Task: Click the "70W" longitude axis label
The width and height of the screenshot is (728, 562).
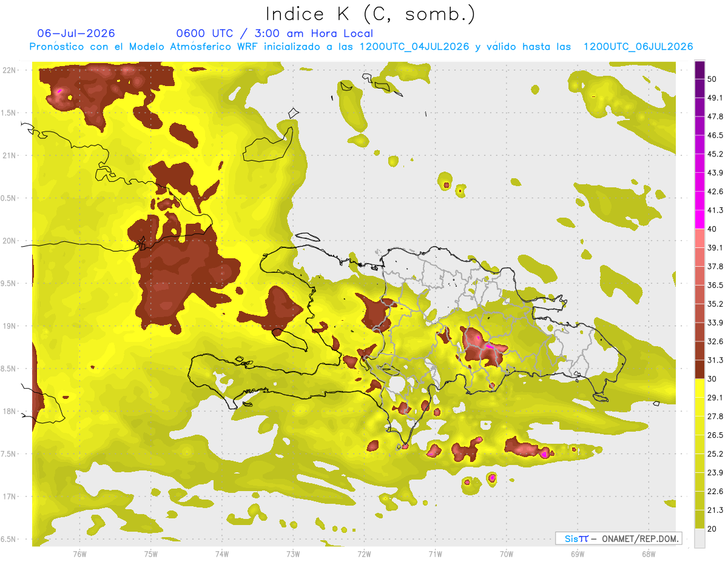Action: point(506,554)
